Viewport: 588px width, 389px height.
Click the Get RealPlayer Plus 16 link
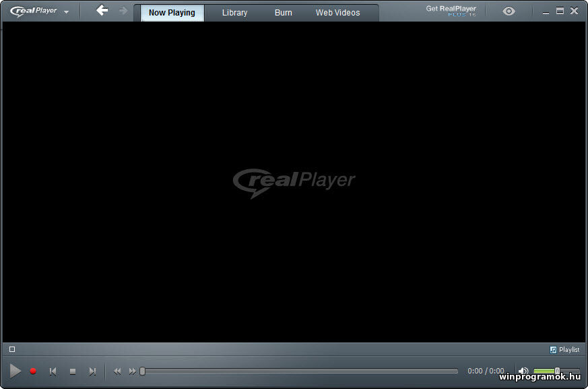451,10
